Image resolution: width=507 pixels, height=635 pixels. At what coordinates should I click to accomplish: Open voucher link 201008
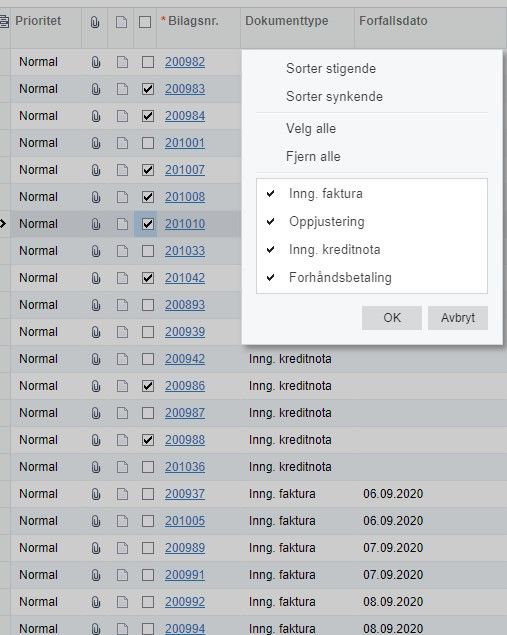coord(185,197)
